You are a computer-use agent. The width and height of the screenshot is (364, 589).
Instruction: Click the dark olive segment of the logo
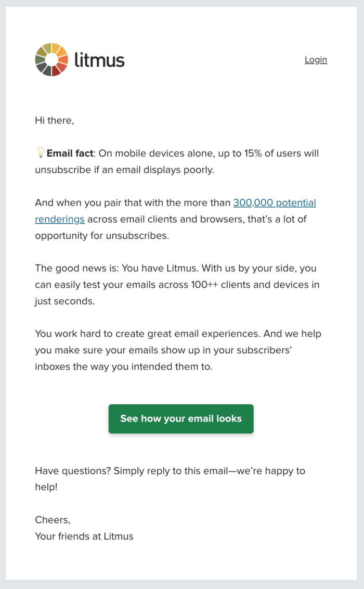(41, 51)
